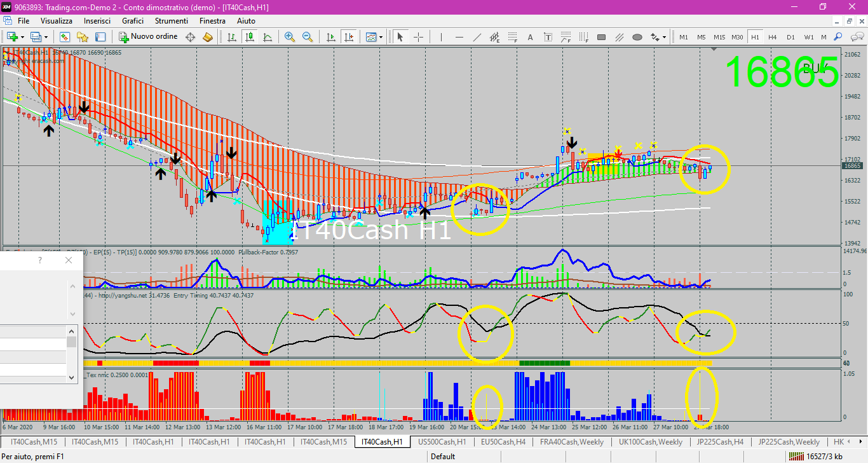Open the Finestra menu

[x=212, y=21]
